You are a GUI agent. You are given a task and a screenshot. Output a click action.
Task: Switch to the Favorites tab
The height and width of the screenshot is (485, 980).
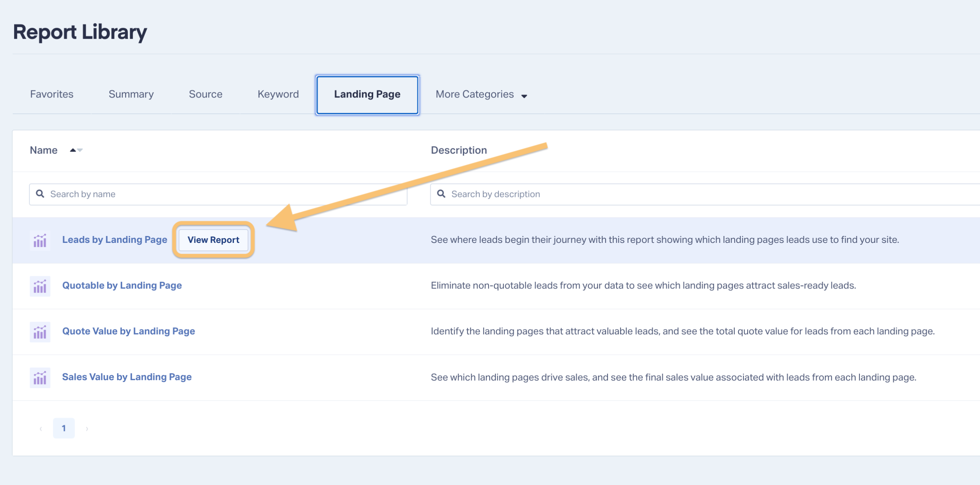pos(52,94)
